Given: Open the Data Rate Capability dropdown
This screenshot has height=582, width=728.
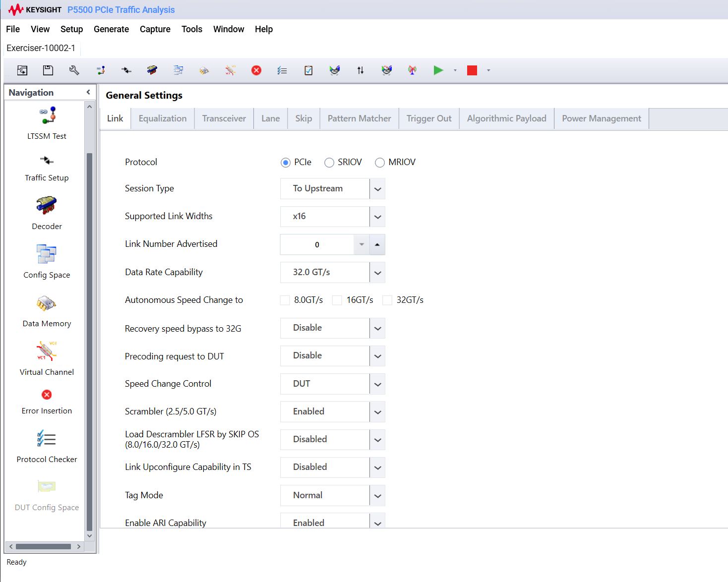Looking at the screenshot, I should [x=333, y=273].
